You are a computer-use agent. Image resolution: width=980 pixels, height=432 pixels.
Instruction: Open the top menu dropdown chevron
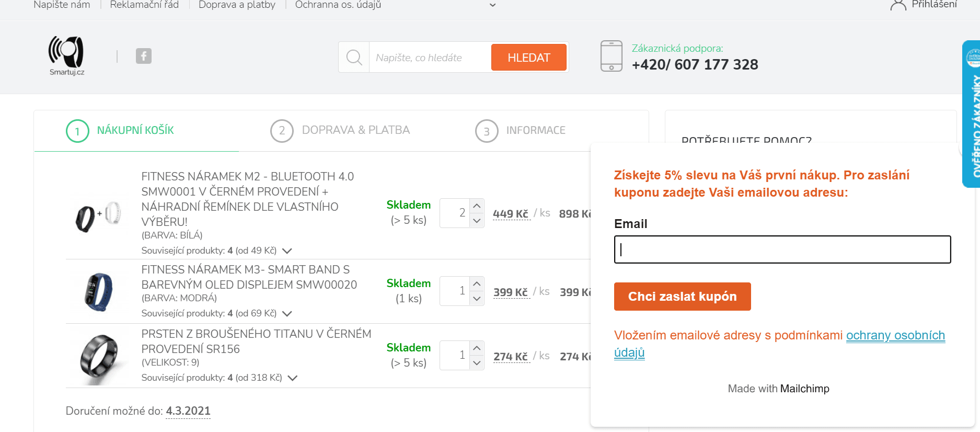(492, 5)
